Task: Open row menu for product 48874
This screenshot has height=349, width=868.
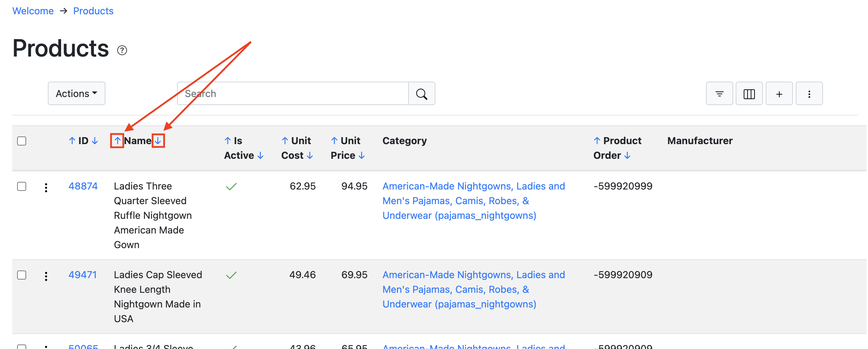Action: (x=46, y=187)
